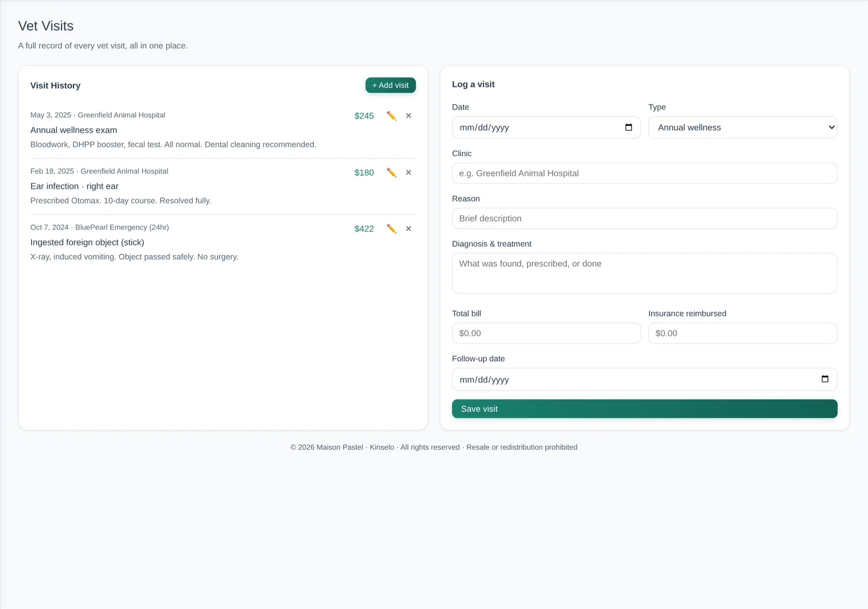Delete the BluePearl Emergency visit
Screen dimensions: 868x609
point(409,228)
